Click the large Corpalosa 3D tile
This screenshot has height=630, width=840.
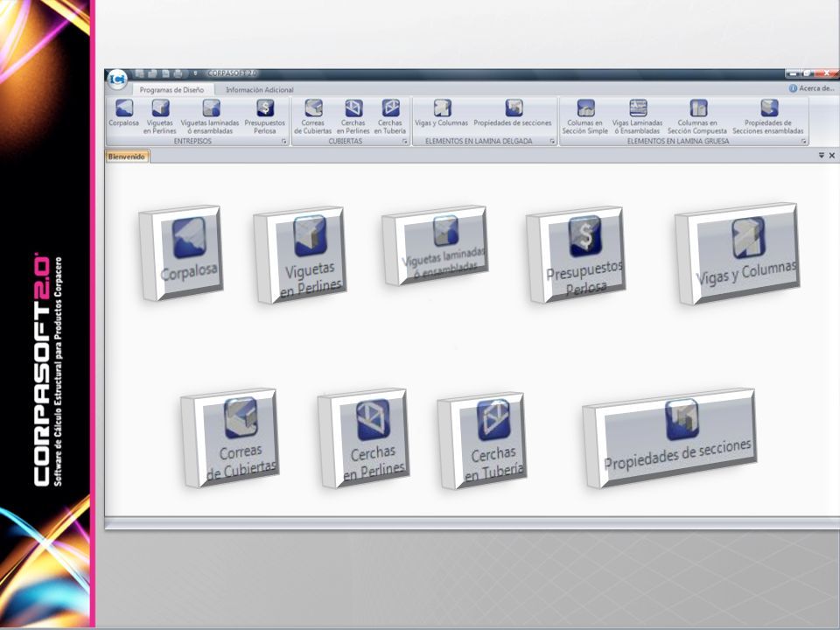click(x=181, y=253)
